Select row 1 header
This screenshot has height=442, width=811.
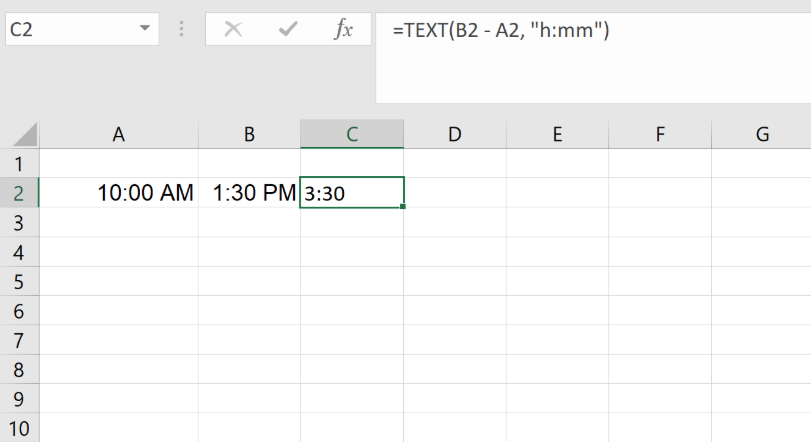click(20, 163)
